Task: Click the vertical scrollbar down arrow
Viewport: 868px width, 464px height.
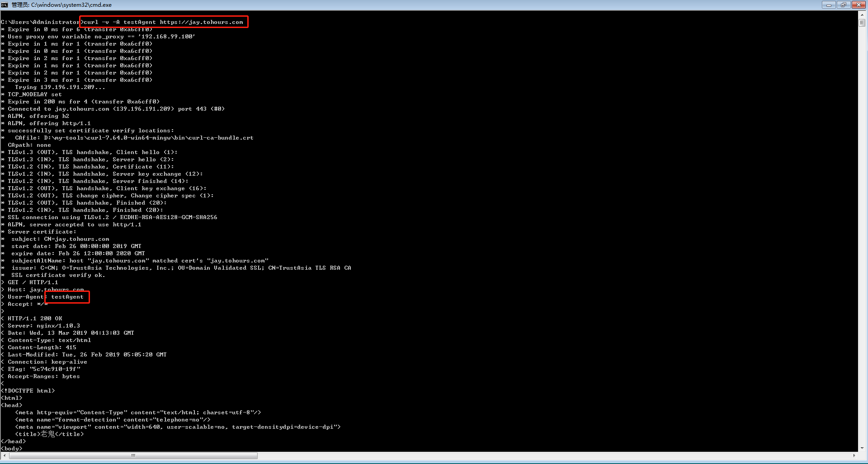Action: coord(862,448)
